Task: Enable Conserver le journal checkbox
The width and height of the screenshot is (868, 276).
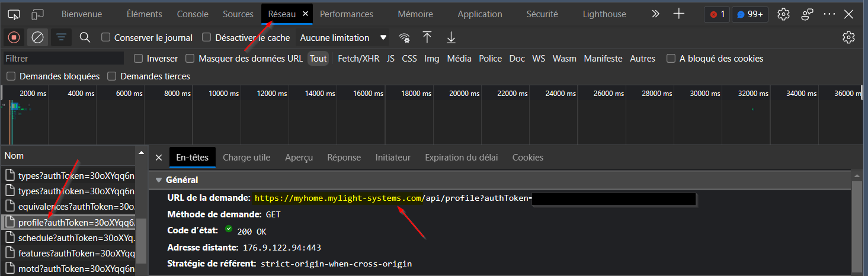Action: [x=106, y=37]
